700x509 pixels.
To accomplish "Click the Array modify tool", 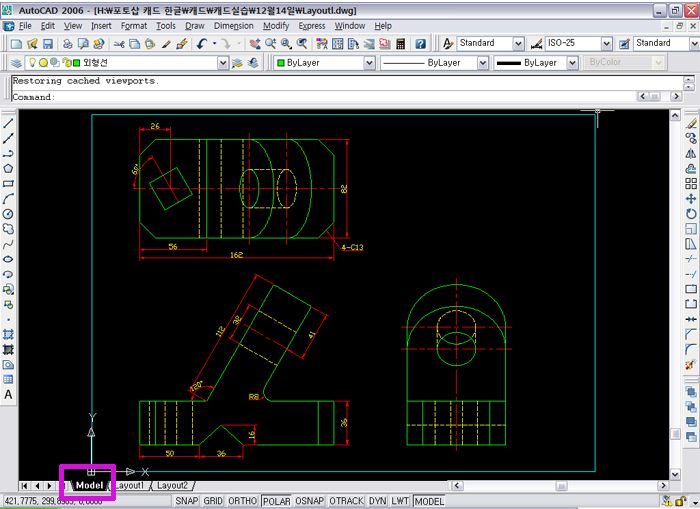I will tap(691, 184).
